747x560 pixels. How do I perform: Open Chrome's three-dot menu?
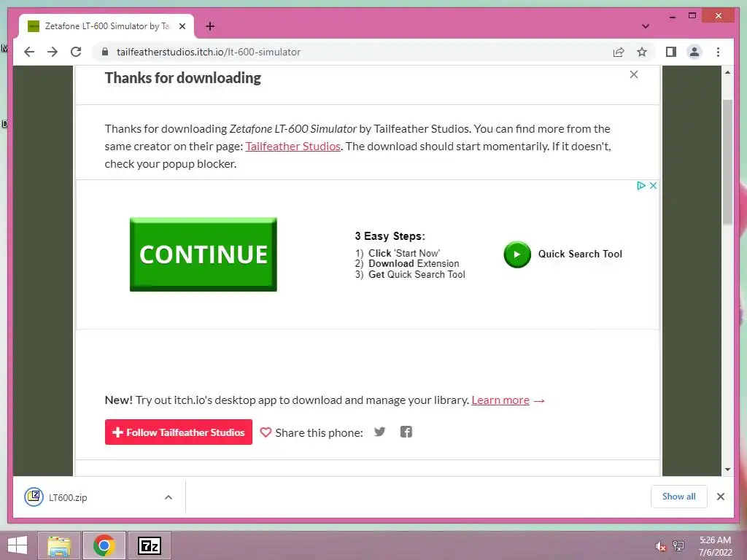pos(718,52)
